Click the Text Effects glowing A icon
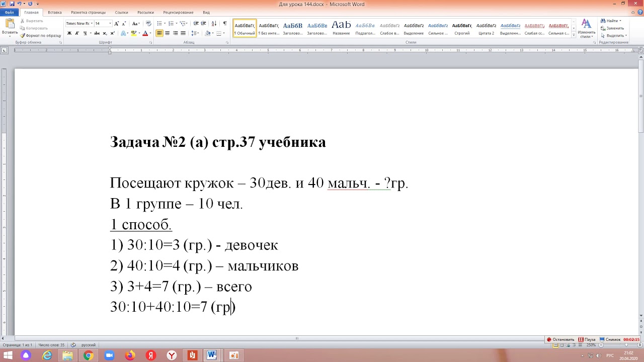The height and width of the screenshot is (362, 644). coord(123,33)
